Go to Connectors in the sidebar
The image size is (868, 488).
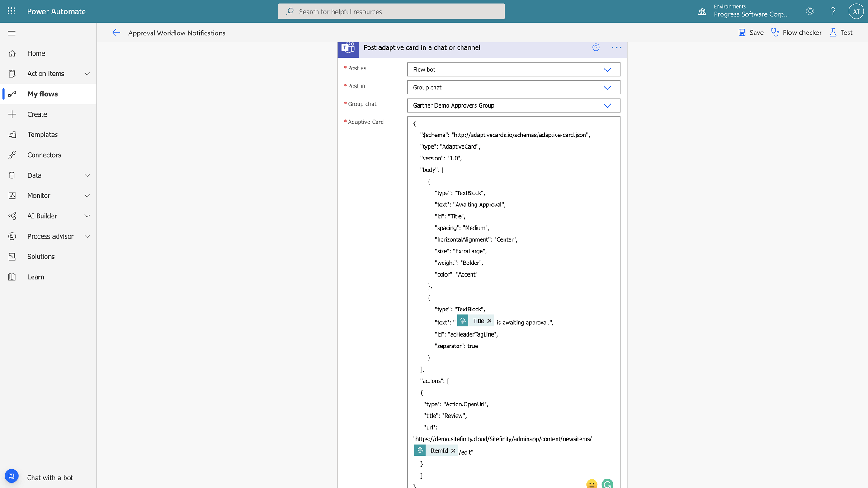(44, 155)
